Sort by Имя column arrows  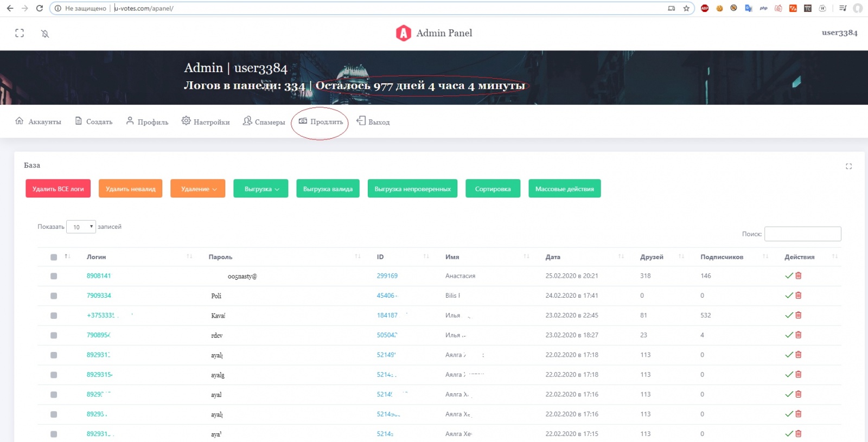526,257
